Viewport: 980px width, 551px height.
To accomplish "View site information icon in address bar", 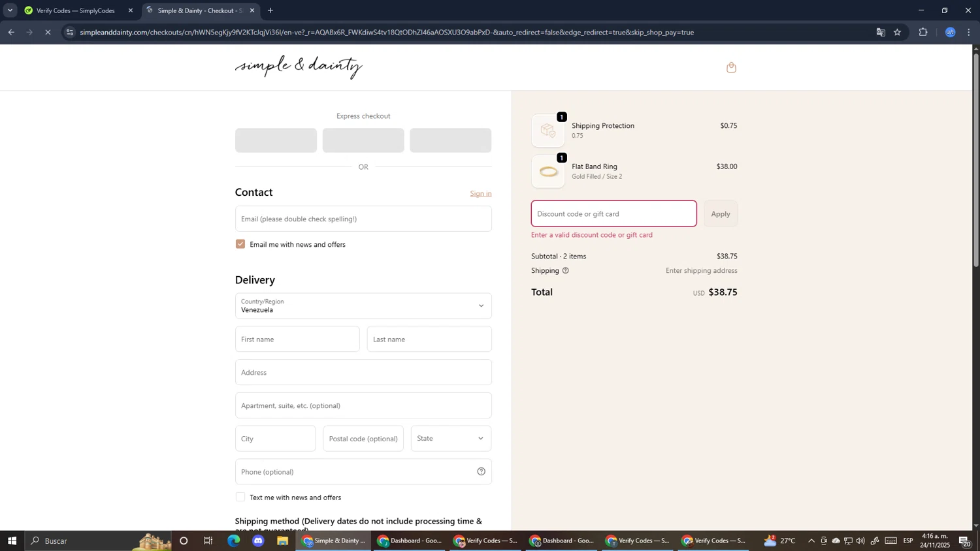I will click(70, 32).
